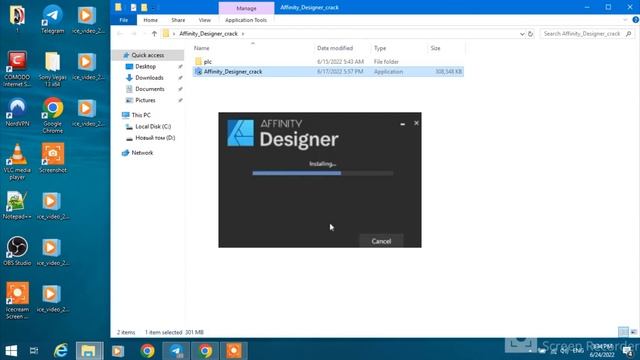Switch to the Home ribbon tab
Screen dimensions: 640x360
pos(151,20)
